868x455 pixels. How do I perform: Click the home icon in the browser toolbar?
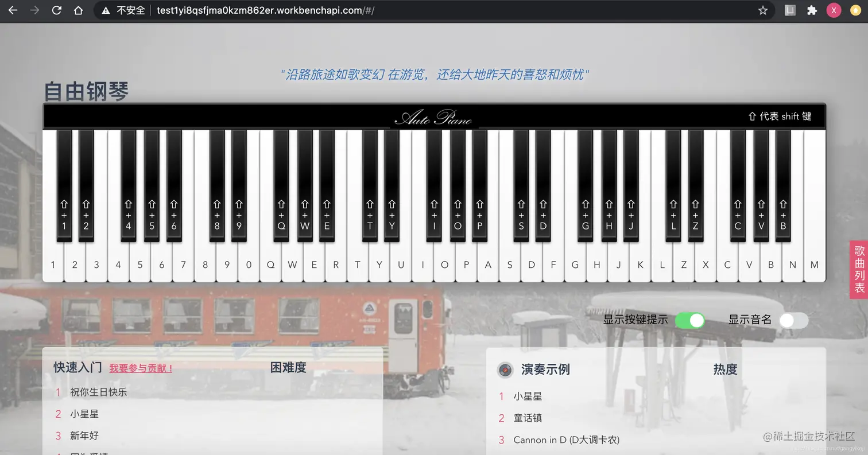79,10
